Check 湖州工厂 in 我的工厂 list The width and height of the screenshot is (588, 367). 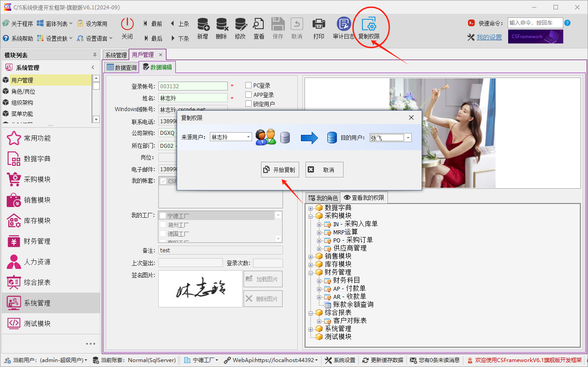163,225
